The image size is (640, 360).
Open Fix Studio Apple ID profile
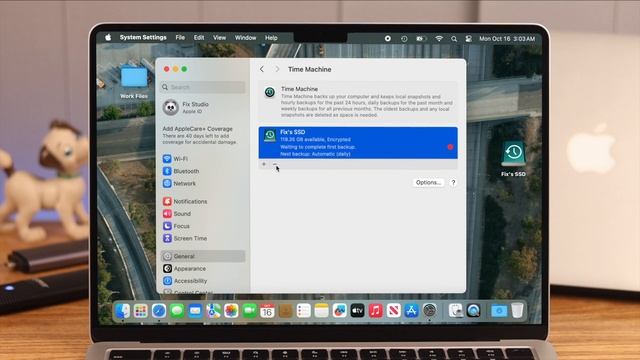(x=186, y=107)
